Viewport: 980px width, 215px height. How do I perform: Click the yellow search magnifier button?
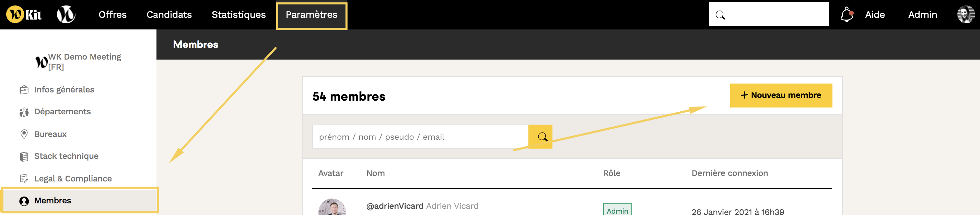[x=540, y=137]
